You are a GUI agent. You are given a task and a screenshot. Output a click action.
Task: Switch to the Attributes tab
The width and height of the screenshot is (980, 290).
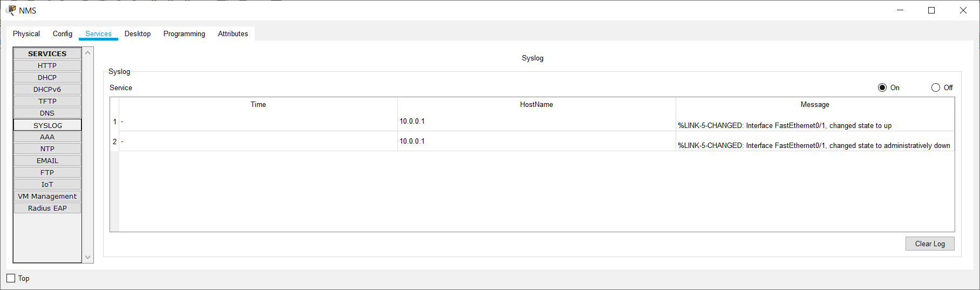[x=233, y=33]
